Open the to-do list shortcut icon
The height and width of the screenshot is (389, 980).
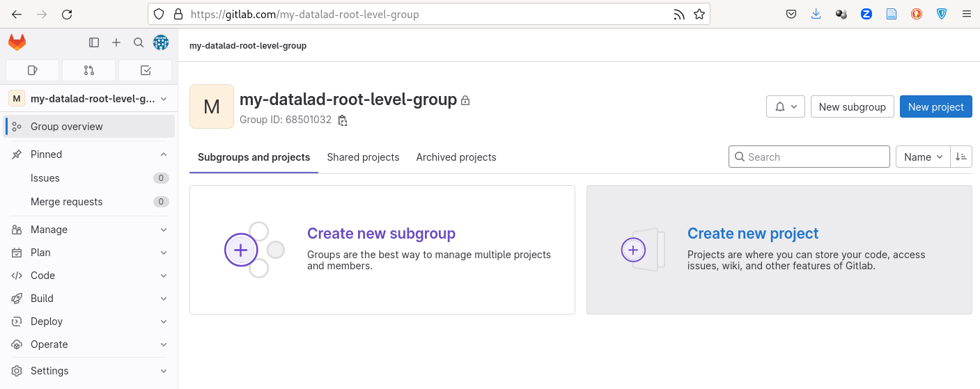[145, 70]
